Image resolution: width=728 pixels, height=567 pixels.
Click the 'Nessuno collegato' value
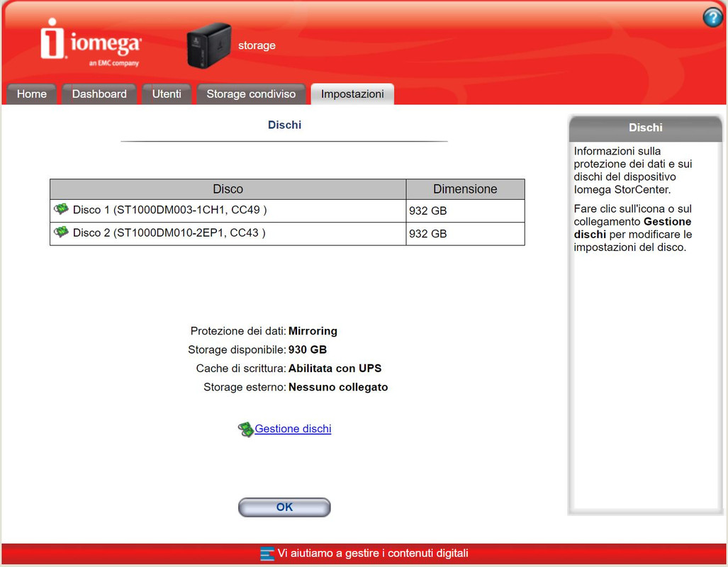point(338,387)
